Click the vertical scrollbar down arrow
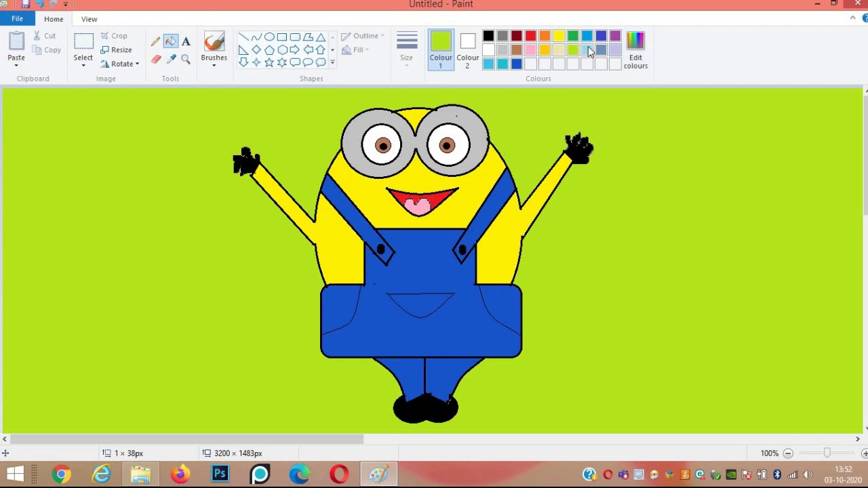 [x=866, y=429]
